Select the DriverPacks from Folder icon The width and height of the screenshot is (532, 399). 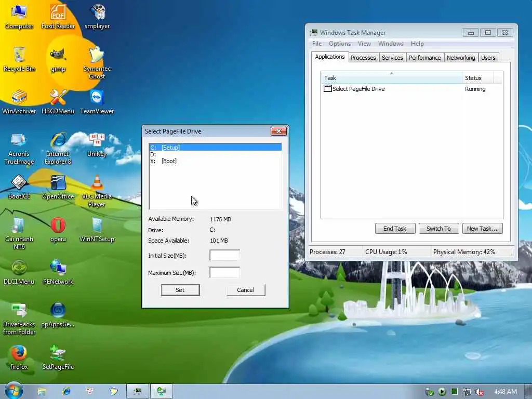tap(19, 319)
